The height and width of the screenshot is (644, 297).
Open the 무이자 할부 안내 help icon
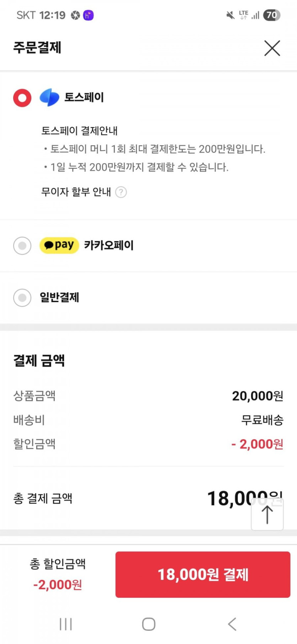tap(121, 192)
